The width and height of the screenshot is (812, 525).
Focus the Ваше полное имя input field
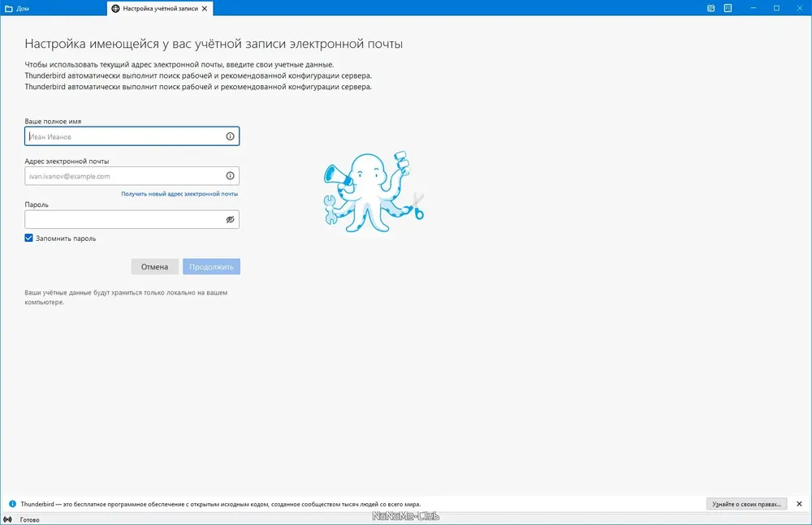[132, 136]
